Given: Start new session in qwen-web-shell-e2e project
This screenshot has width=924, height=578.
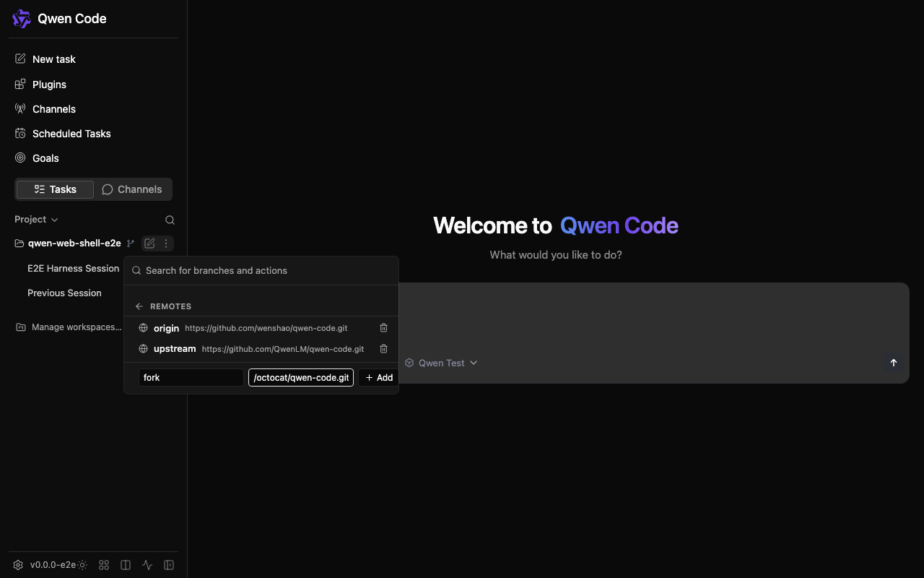Looking at the screenshot, I should pyautogui.click(x=149, y=243).
